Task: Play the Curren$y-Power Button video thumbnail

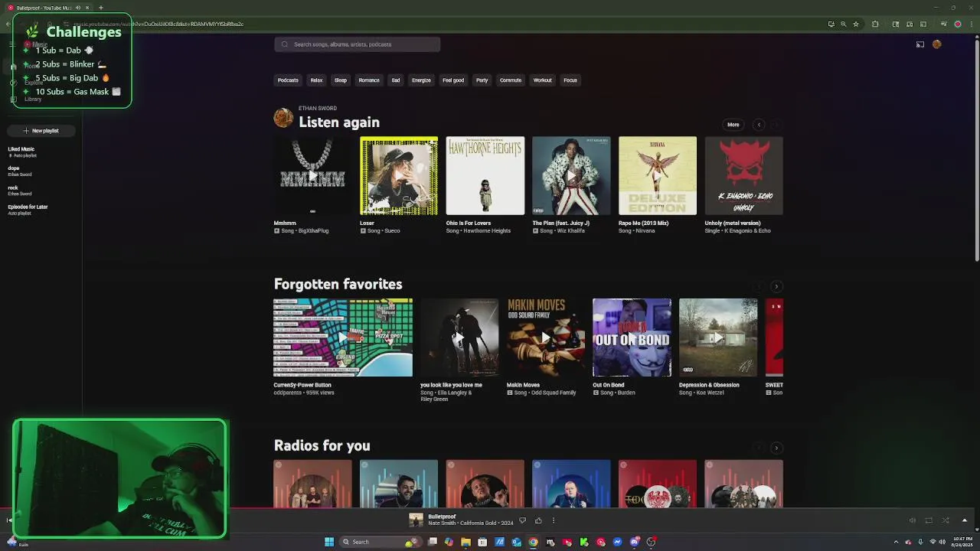Action: click(343, 337)
